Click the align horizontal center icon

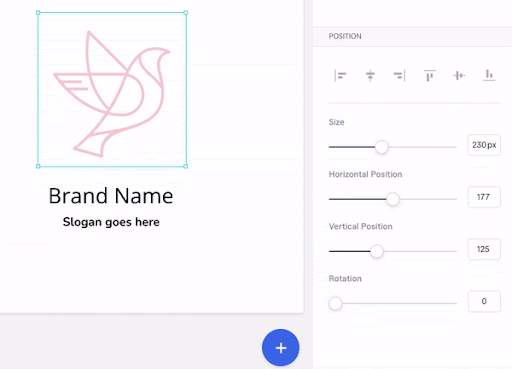point(370,76)
